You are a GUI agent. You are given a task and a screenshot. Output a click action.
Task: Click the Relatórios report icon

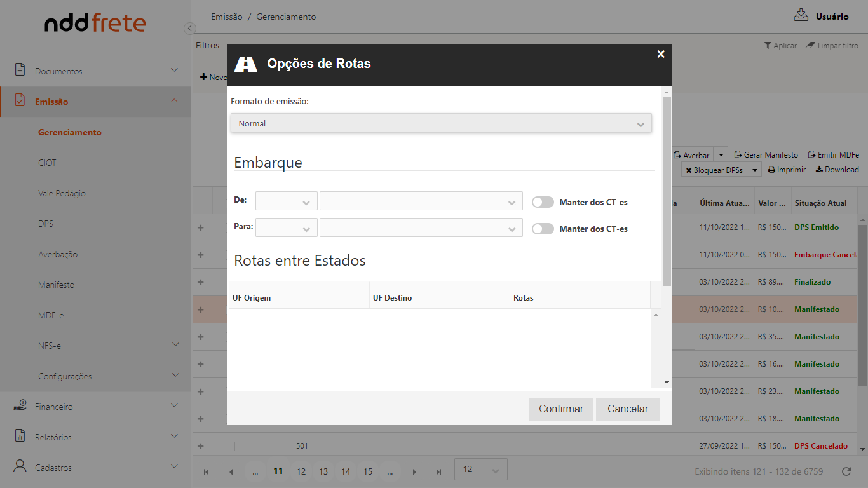(x=20, y=436)
